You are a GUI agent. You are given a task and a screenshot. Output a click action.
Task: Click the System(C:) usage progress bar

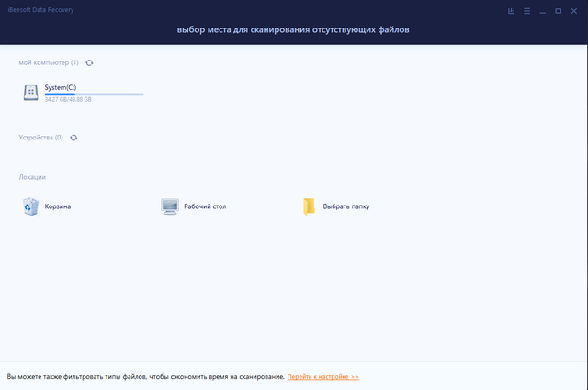click(x=94, y=95)
